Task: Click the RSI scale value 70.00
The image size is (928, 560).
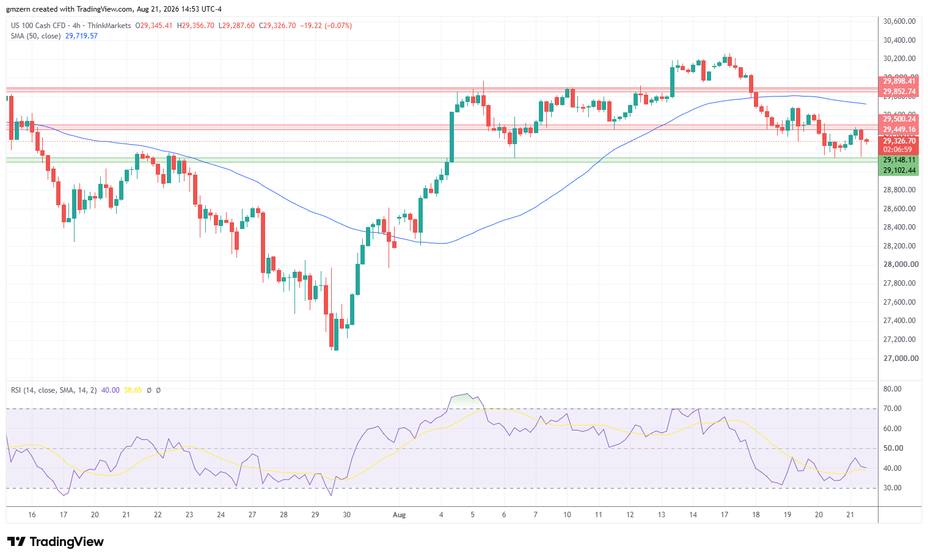Action: coord(893,409)
